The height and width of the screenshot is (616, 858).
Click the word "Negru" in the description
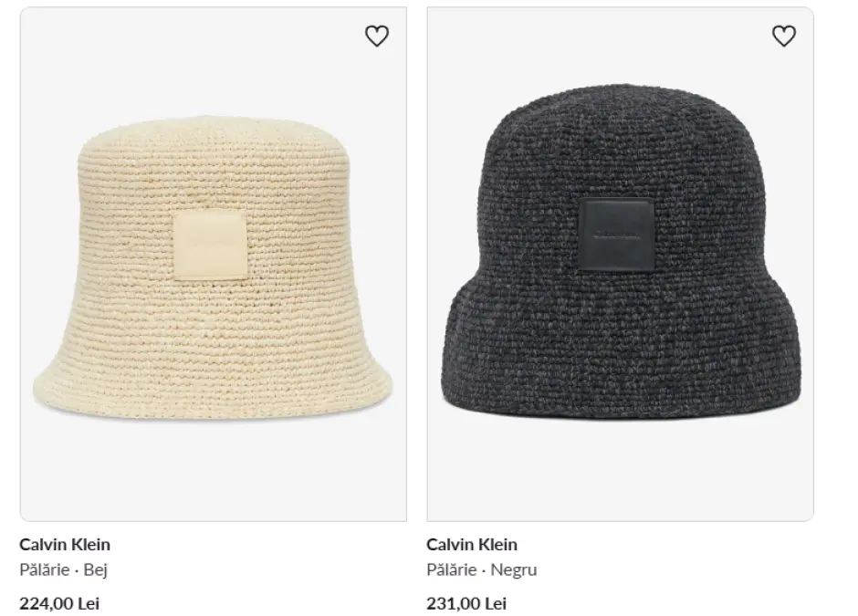pos(514,571)
